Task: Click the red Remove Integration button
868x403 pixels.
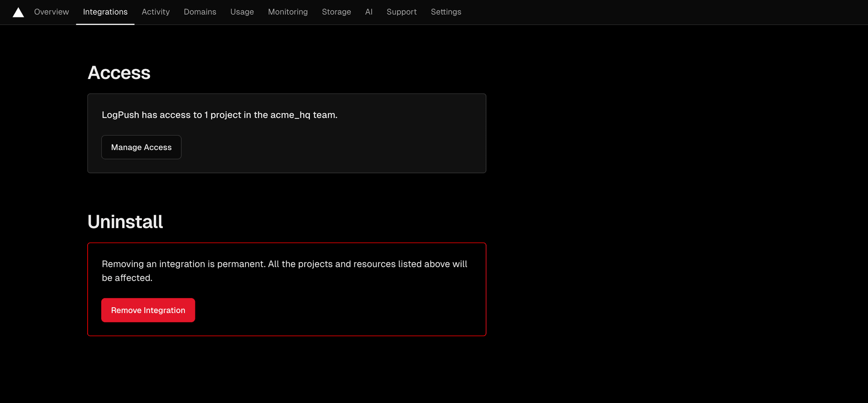Action: coord(148,310)
